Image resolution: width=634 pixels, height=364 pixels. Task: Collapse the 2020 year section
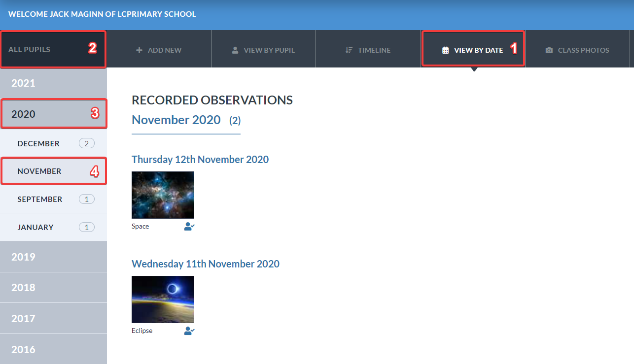pos(53,114)
